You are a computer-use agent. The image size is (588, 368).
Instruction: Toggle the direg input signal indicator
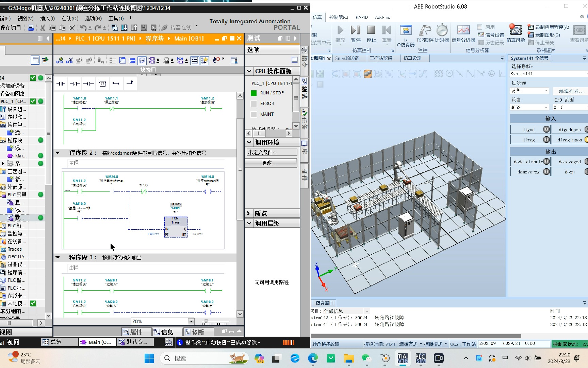pos(546,140)
